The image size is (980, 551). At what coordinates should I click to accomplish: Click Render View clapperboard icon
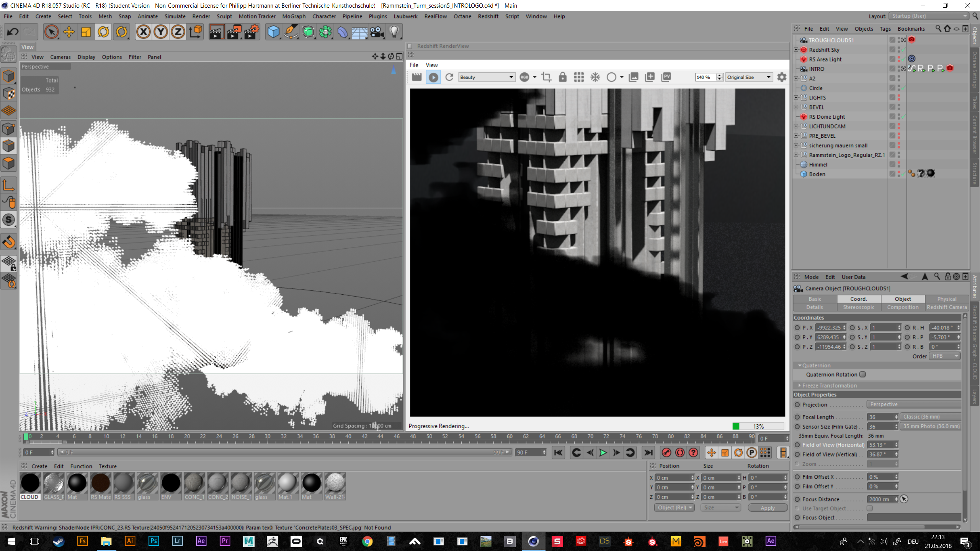(216, 32)
